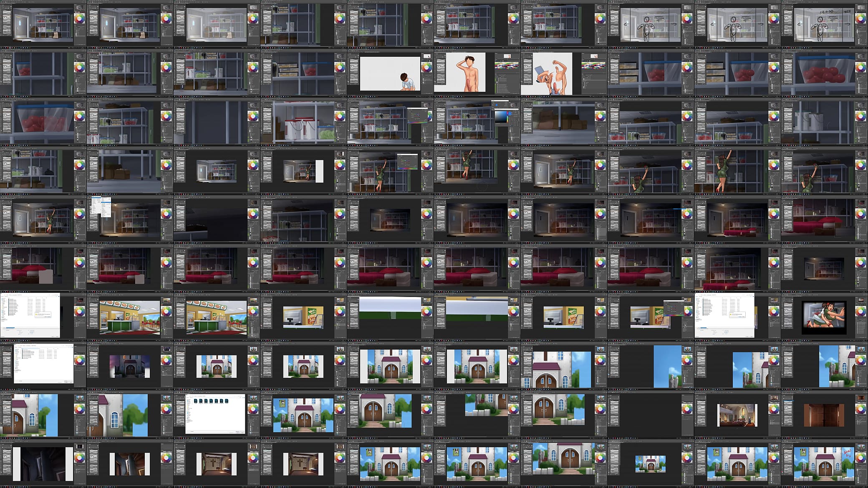868x488 pixels.
Task: Pick a hue on the color wheel beside the pizzeria interior painting
Action: [166, 311]
